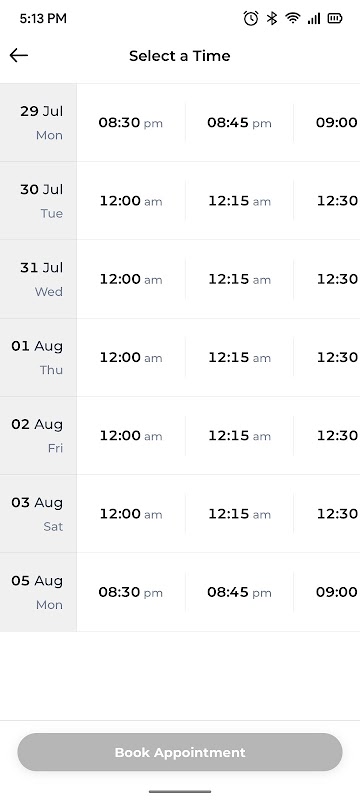The height and width of the screenshot is (800, 360).
Task: Tap the 30 Jul Tue date cell
Action: (38, 201)
